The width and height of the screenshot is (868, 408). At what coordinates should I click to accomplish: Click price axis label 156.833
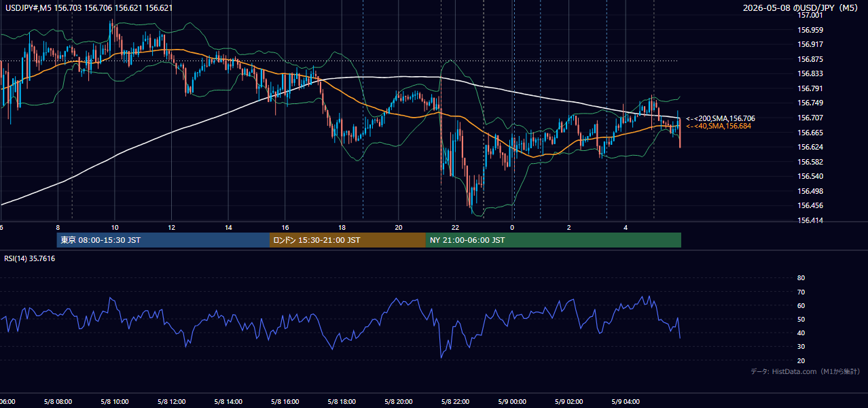click(x=811, y=73)
